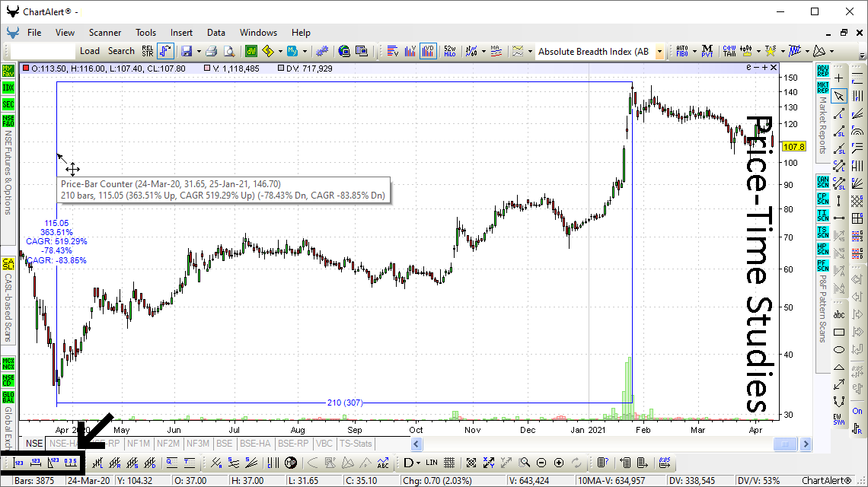Open the Tools menu
The height and width of the screenshot is (487, 868).
(x=145, y=33)
